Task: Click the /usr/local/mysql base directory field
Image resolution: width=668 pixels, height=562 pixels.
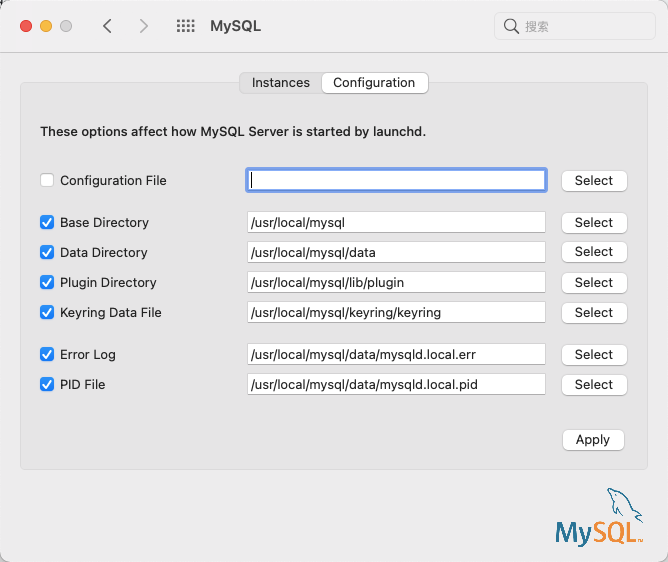Action: pyautogui.click(x=396, y=222)
